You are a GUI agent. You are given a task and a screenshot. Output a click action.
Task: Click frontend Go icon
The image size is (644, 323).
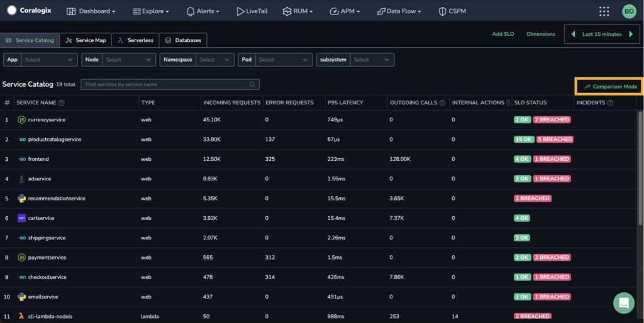click(x=22, y=159)
